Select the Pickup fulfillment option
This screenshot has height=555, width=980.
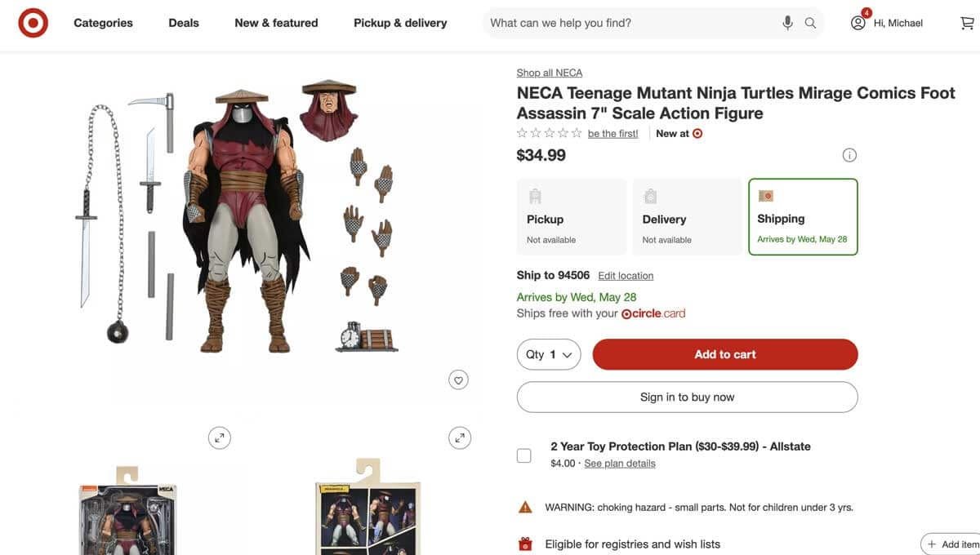(572, 216)
